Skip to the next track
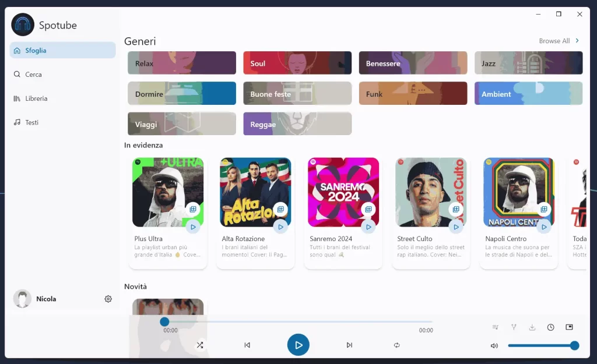This screenshot has height=364, width=597. (349, 345)
